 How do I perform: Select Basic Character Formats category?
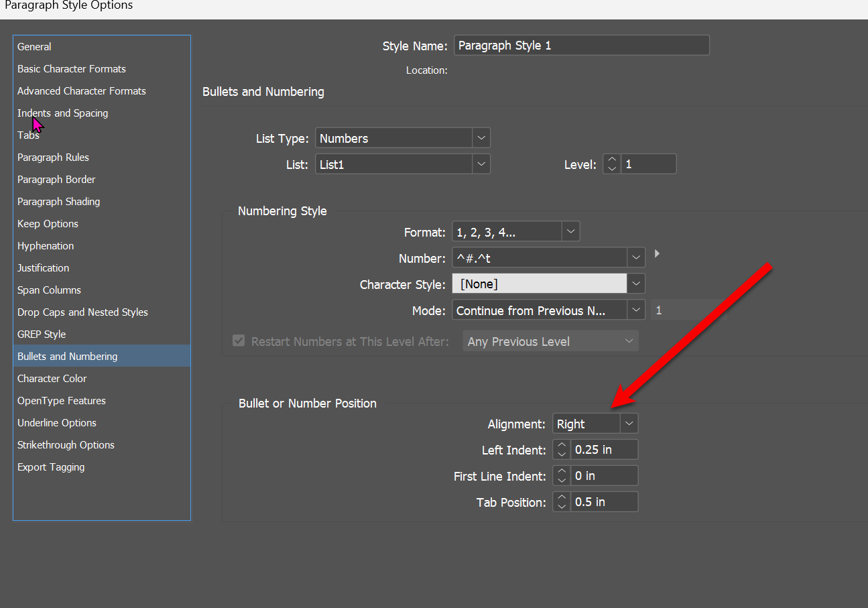pyautogui.click(x=71, y=69)
